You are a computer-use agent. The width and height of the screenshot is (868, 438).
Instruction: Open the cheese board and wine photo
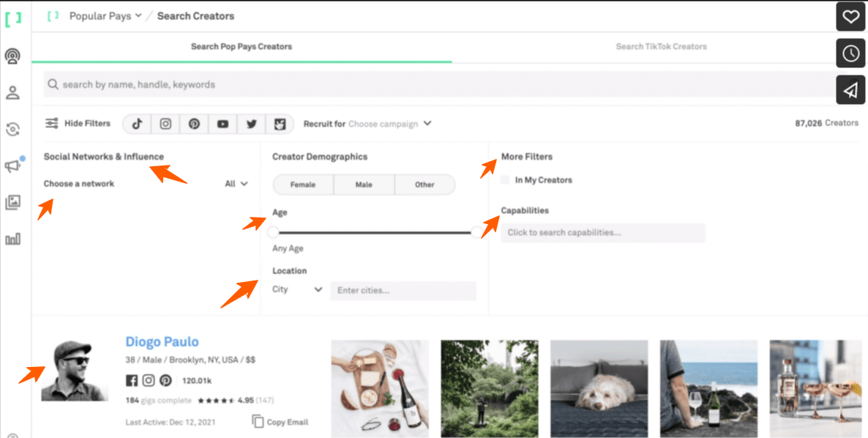pos(380,389)
